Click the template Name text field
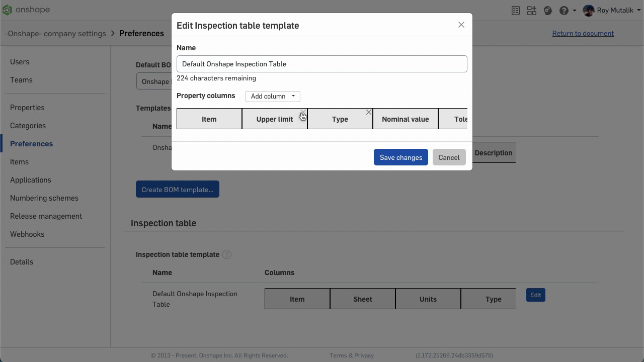 coord(322,64)
